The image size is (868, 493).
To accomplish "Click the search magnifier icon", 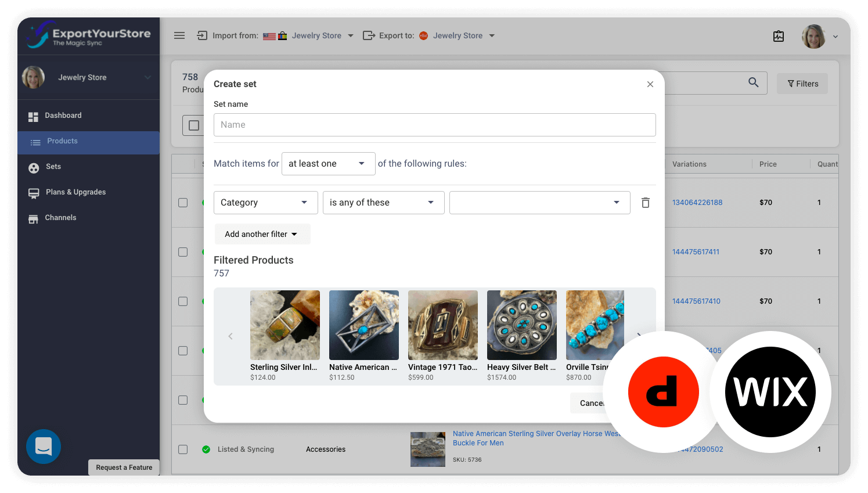I will point(753,83).
